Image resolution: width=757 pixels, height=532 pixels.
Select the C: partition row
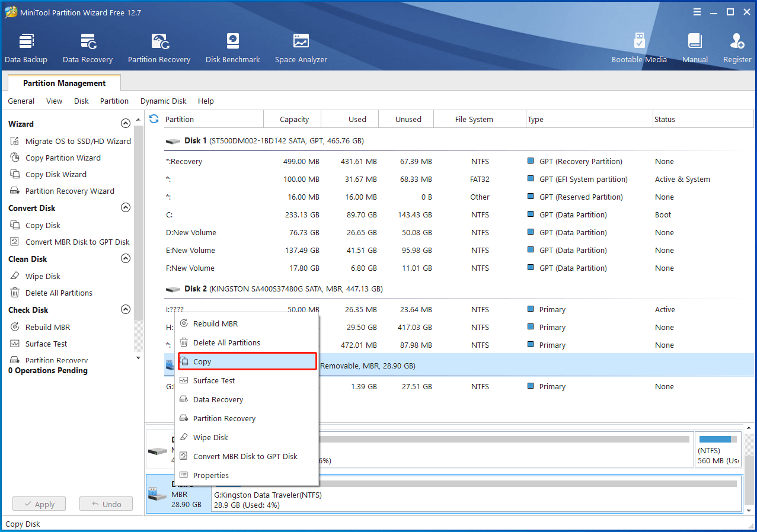click(458, 214)
